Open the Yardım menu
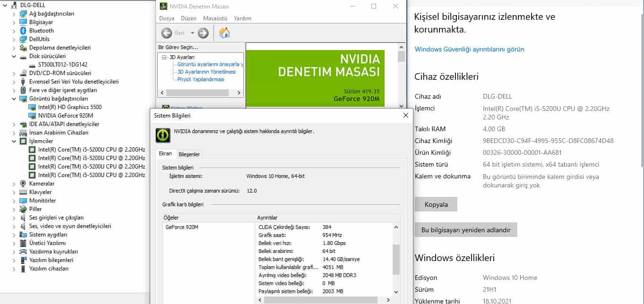Screen dimensions: 644x304 [242, 18]
